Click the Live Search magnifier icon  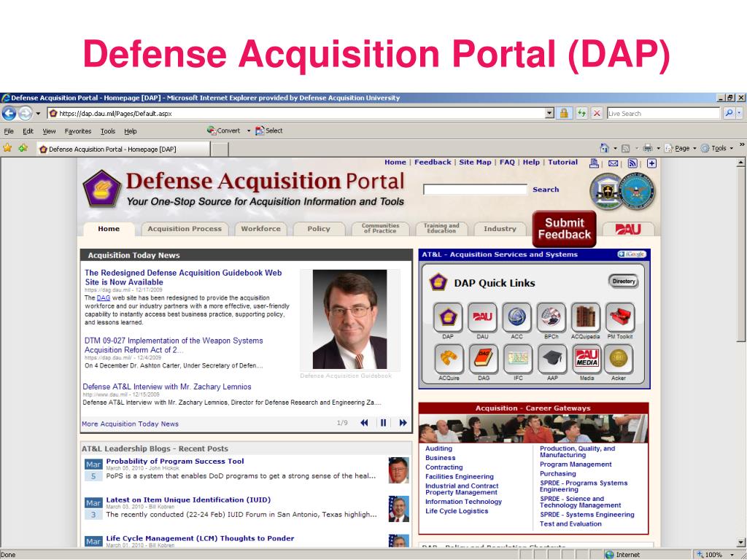point(729,113)
